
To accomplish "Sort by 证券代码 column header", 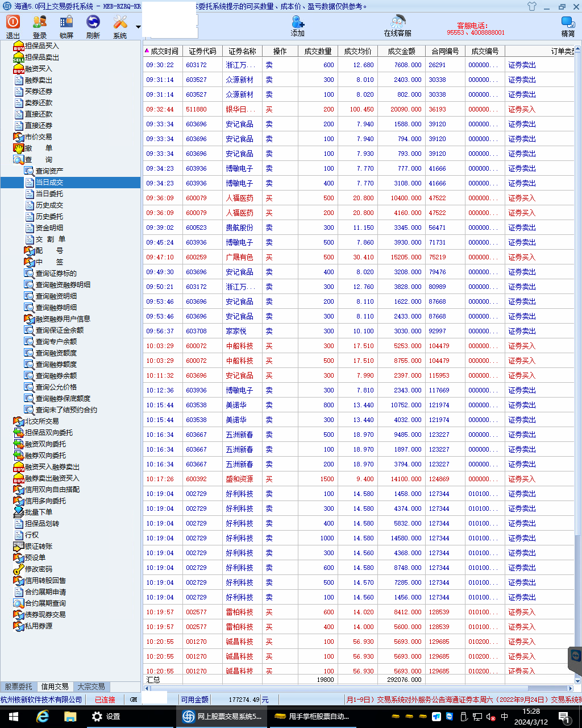I will [x=202, y=51].
